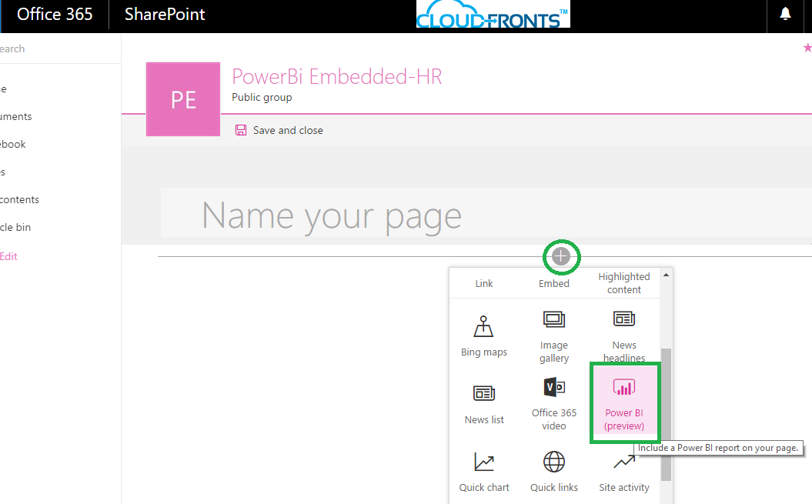Click the Save and close disk icon
Screen dimensions: 812x504
241,130
